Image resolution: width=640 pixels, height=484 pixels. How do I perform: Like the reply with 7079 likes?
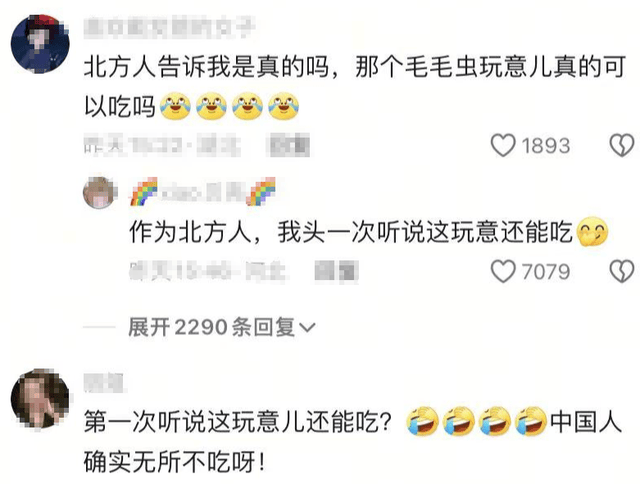pos(503,272)
